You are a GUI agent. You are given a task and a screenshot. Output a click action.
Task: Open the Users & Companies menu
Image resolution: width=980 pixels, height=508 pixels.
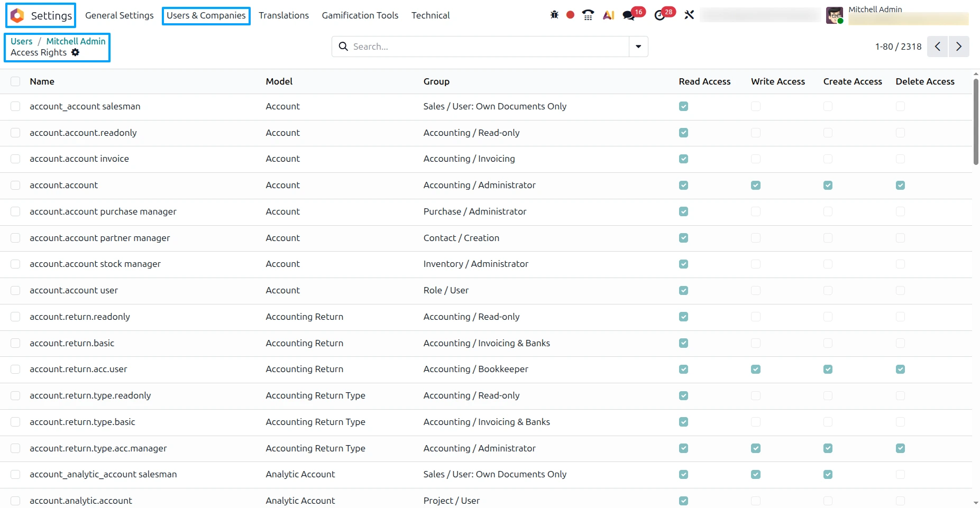[x=206, y=15]
